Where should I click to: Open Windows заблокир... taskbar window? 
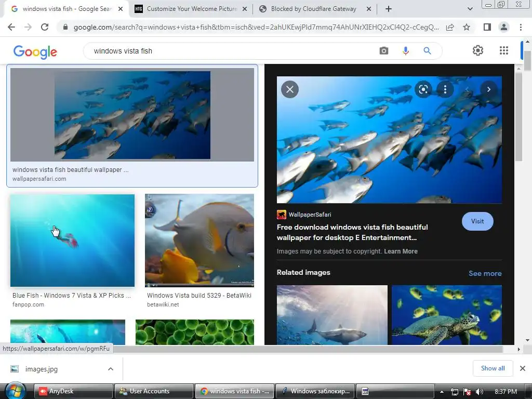315,391
